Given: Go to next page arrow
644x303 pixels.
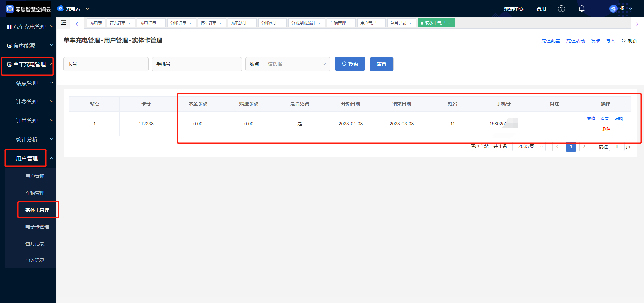Looking at the screenshot, I should tap(584, 146).
